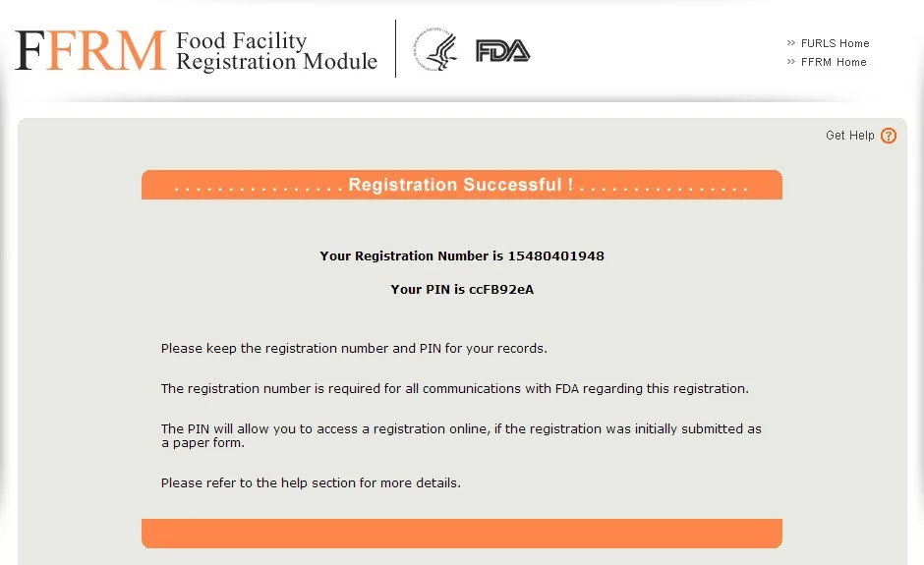Click the paragraph about accessing a registration online

pyautogui.click(x=461, y=435)
